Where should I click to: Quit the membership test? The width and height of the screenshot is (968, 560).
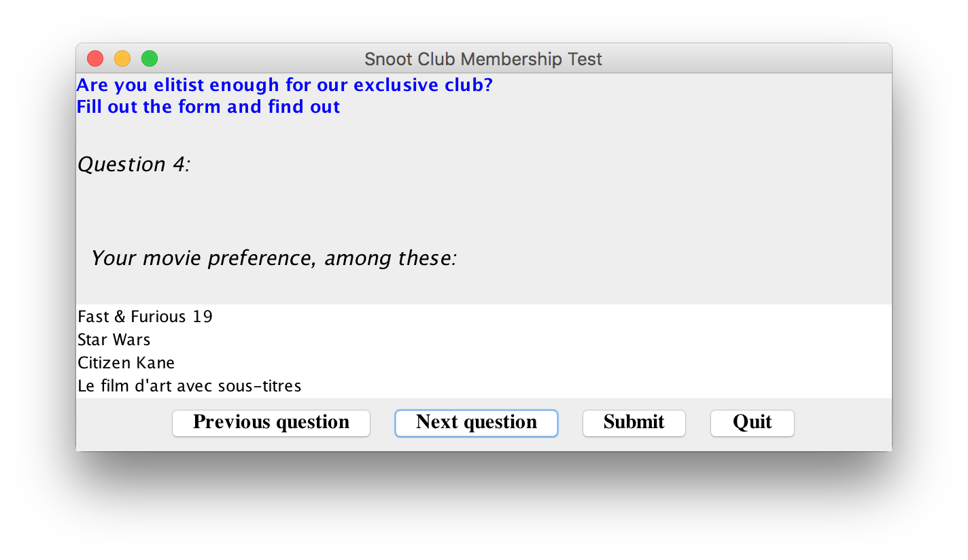752,423
